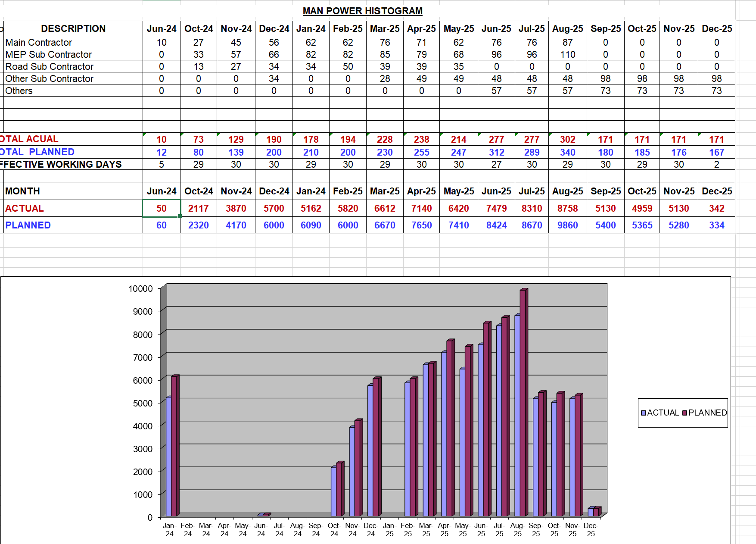This screenshot has width=756, height=544.
Task: Click the Dec-25 column header cell
Action: tap(716, 28)
